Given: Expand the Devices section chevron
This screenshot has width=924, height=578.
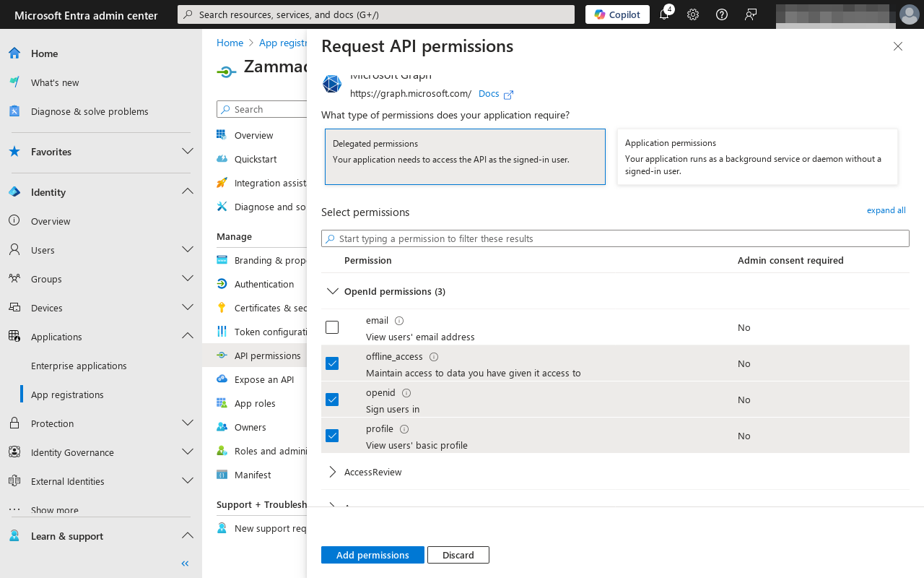Looking at the screenshot, I should point(188,307).
